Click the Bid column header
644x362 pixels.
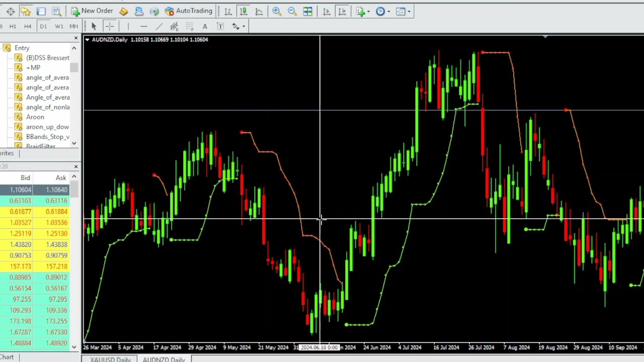25,177
